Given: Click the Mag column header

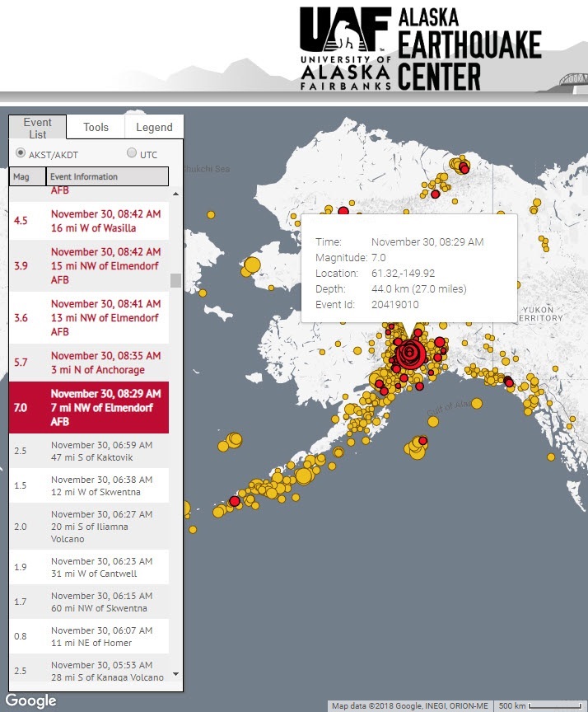Looking at the screenshot, I should [28, 176].
